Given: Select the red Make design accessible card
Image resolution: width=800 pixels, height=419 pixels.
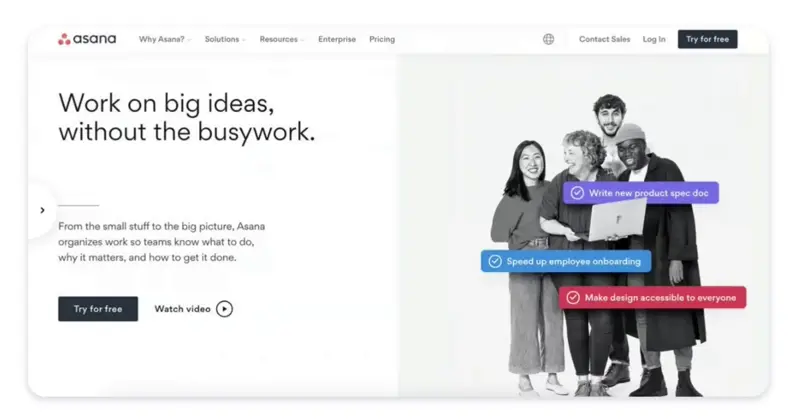Looking at the screenshot, I should click(x=653, y=298).
